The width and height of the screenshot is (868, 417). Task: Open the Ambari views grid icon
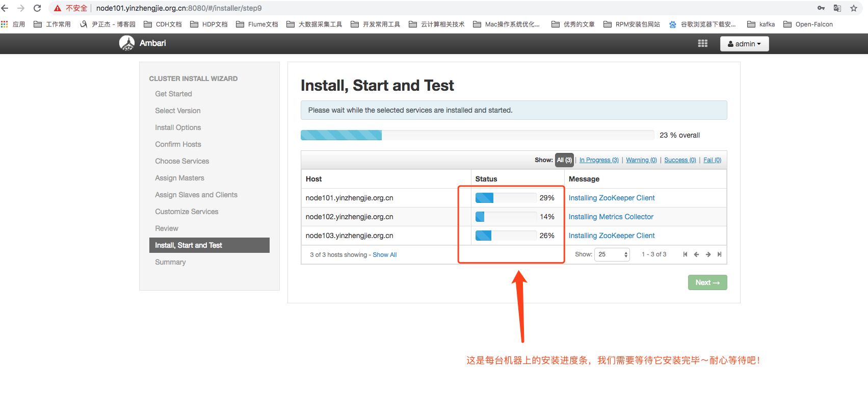tap(703, 44)
